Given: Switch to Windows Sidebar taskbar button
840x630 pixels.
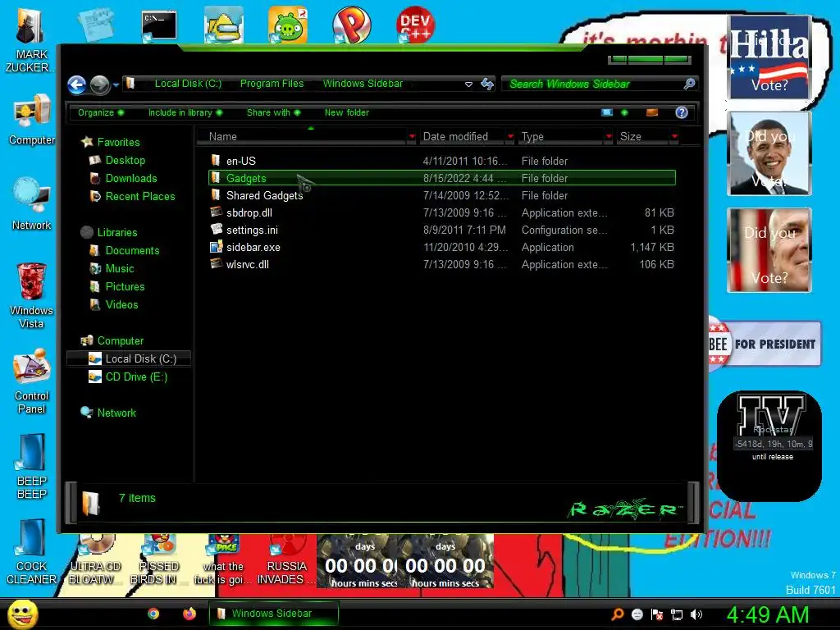Looking at the screenshot, I should [x=274, y=614].
